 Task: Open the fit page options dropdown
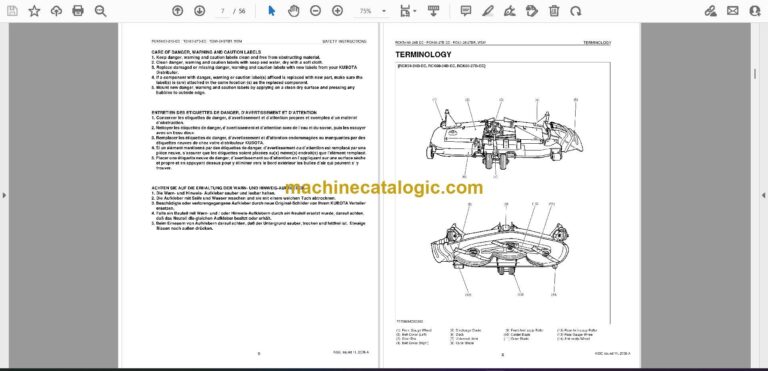pos(408,11)
